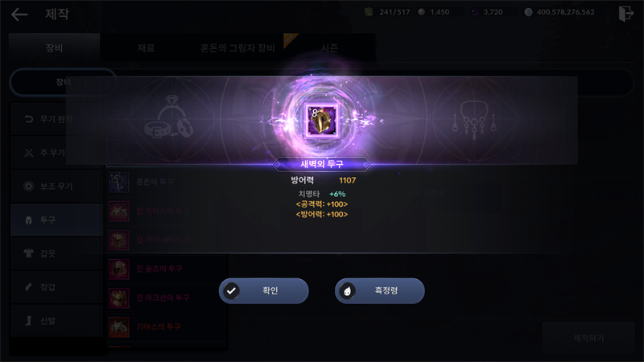Confirm with the 확인 button

(264, 291)
